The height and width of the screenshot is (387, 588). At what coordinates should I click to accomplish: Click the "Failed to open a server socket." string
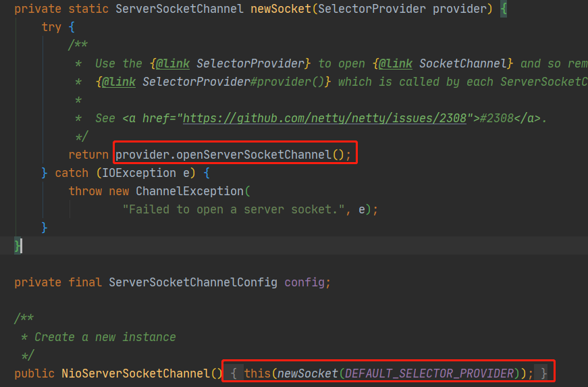[234, 209]
